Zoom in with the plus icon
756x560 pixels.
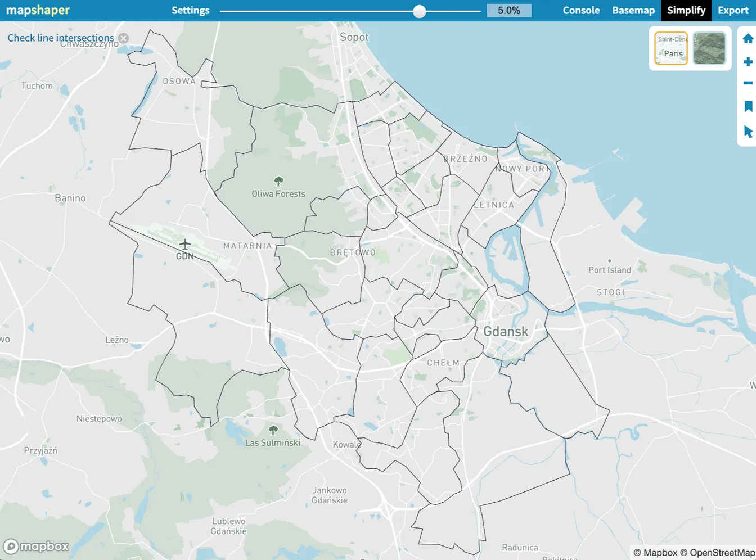tap(748, 62)
